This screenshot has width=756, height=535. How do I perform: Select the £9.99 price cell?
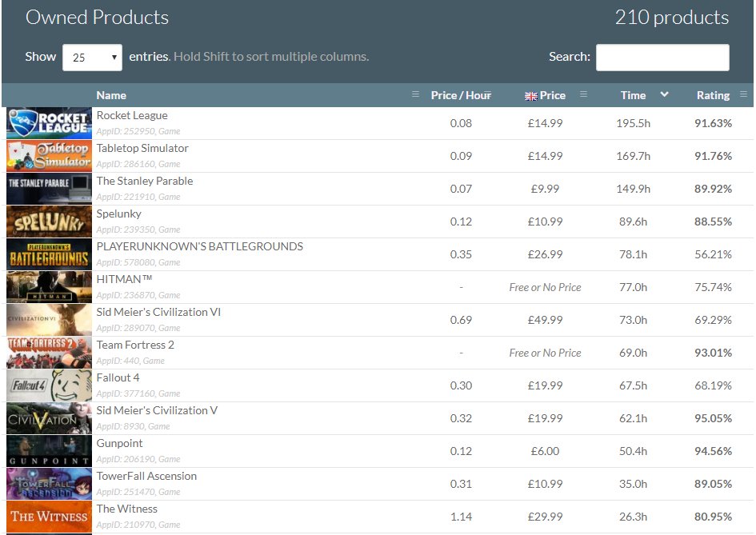545,189
